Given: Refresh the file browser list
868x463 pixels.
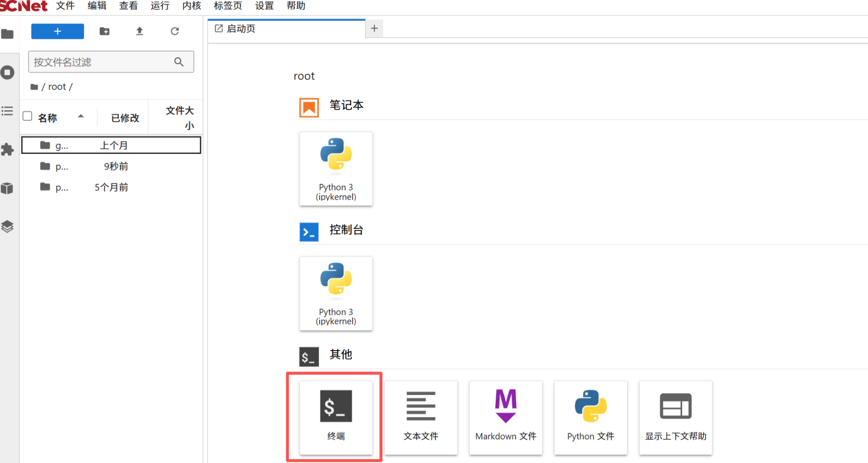Looking at the screenshot, I should pos(175,31).
